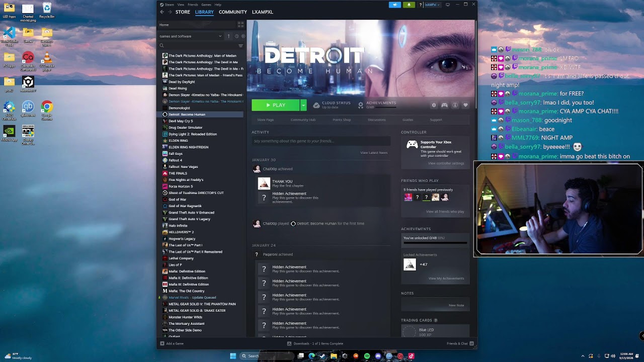
Task: Open Steam from the taskbar
Action: (323, 356)
